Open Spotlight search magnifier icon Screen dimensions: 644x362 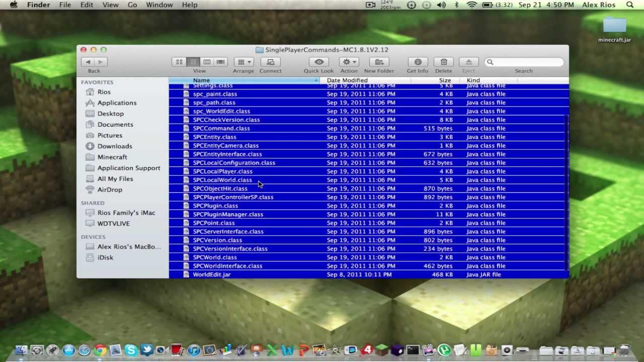(x=630, y=5)
